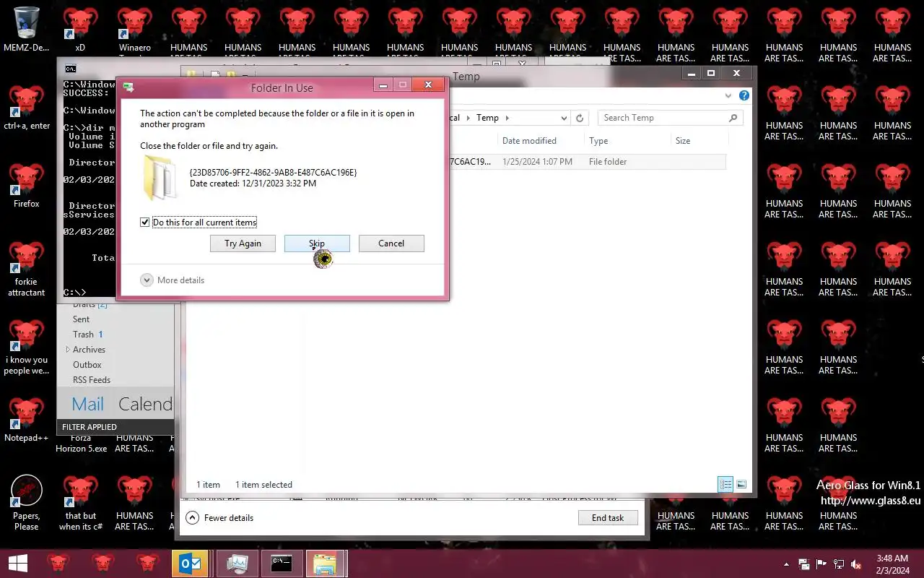Image resolution: width=924 pixels, height=578 pixels.
Task: Click the 'File folder' type cell
Action: point(608,162)
